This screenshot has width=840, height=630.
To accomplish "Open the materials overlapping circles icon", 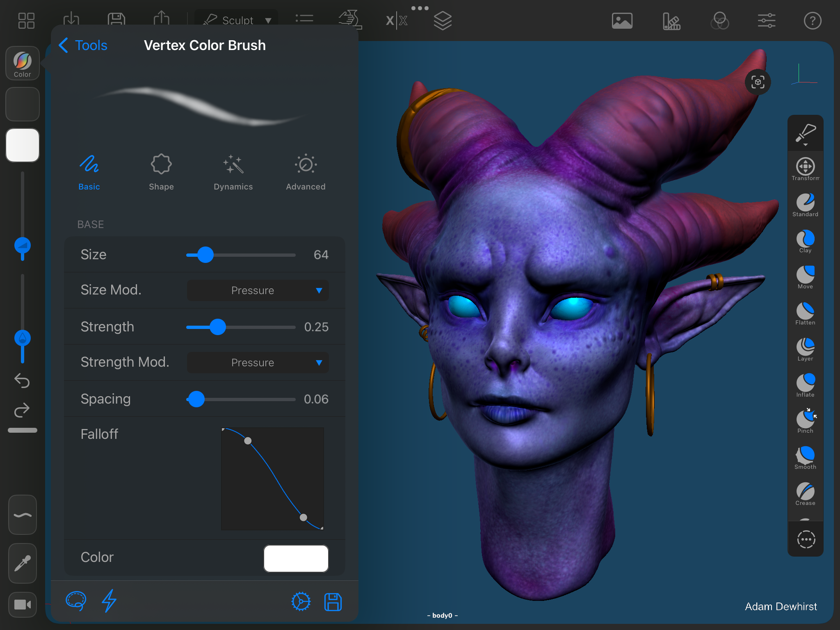I will [x=720, y=21].
